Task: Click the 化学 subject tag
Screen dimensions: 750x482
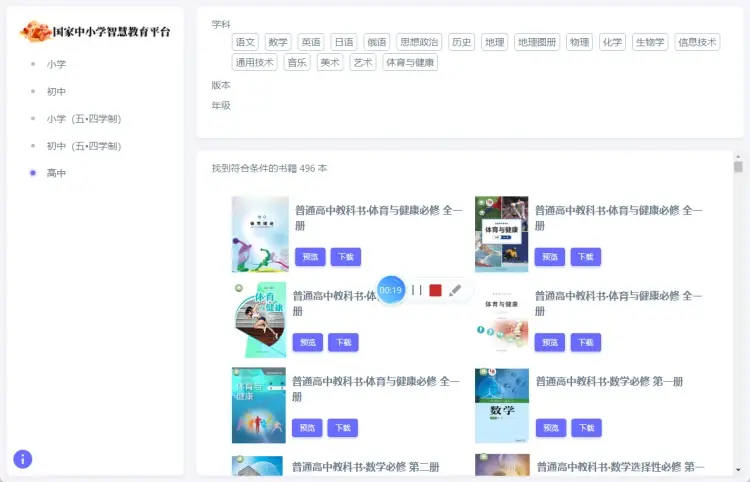Action: pos(612,42)
